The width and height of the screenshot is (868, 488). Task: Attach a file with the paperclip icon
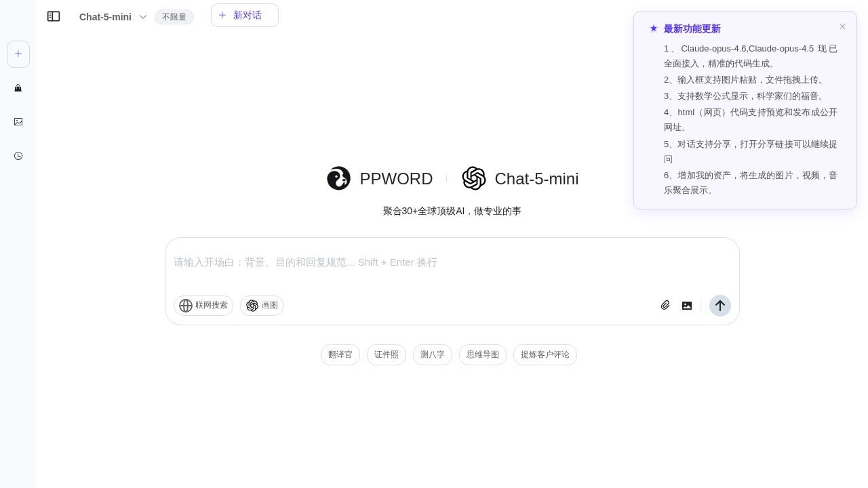(665, 306)
